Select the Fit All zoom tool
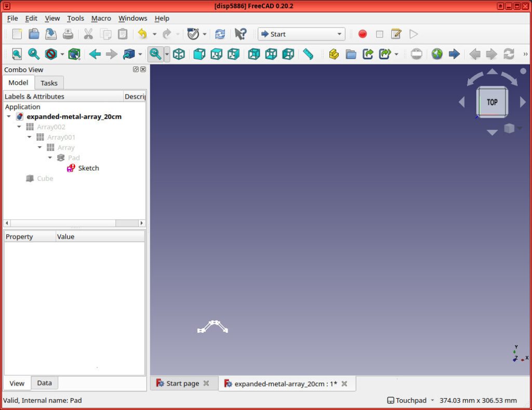The width and height of the screenshot is (532, 410). (x=16, y=53)
